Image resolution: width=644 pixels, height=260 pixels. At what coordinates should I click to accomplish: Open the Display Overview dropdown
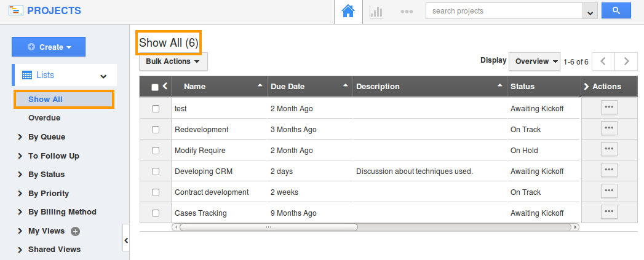click(535, 61)
